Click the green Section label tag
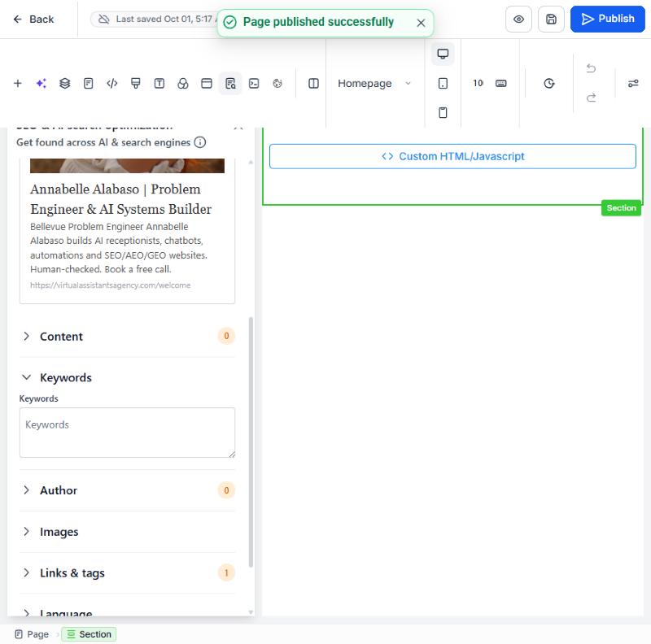The image size is (651, 644). coord(621,208)
